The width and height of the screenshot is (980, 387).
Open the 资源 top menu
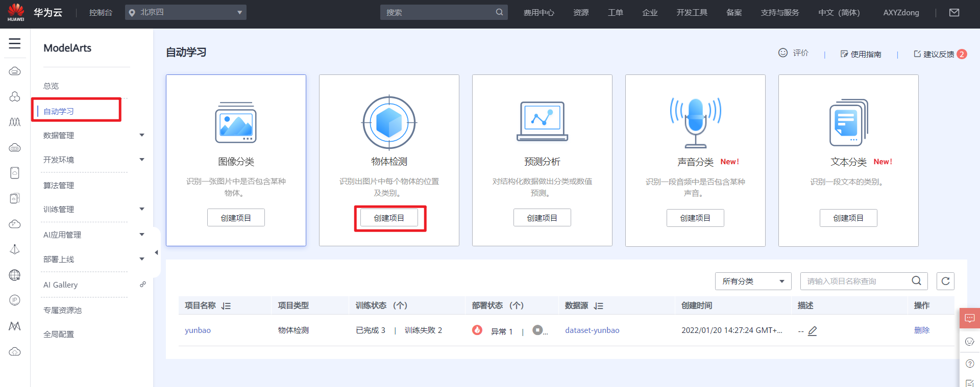pos(581,13)
